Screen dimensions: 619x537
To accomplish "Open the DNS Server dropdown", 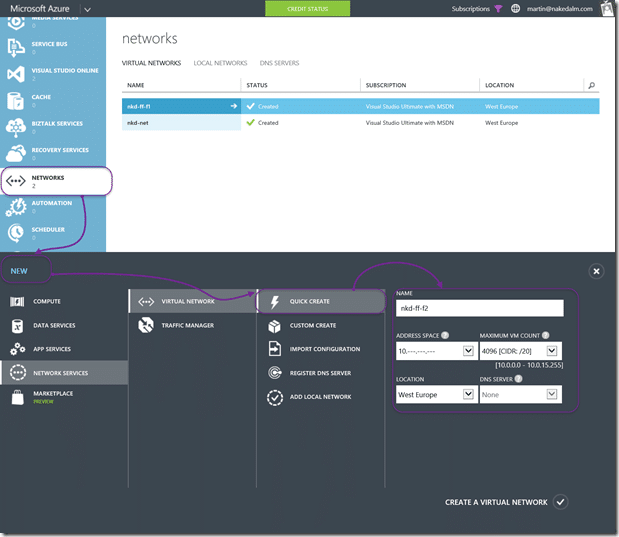I will [520, 394].
